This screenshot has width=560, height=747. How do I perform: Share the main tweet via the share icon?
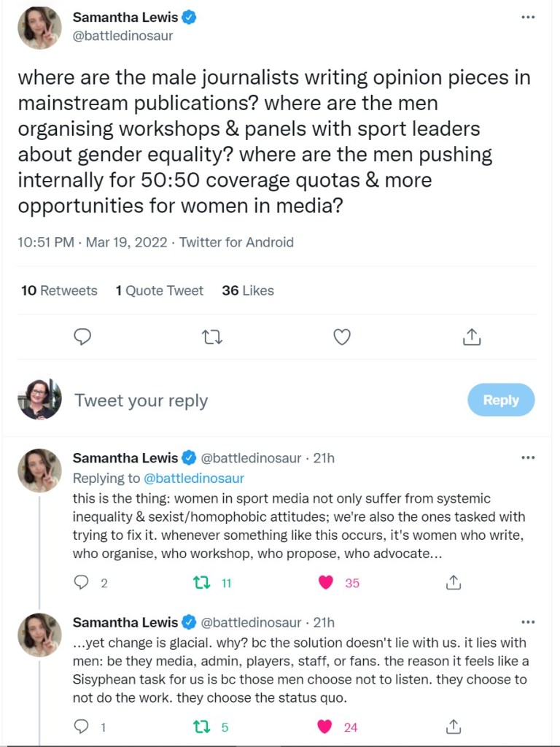click(471, 336)
